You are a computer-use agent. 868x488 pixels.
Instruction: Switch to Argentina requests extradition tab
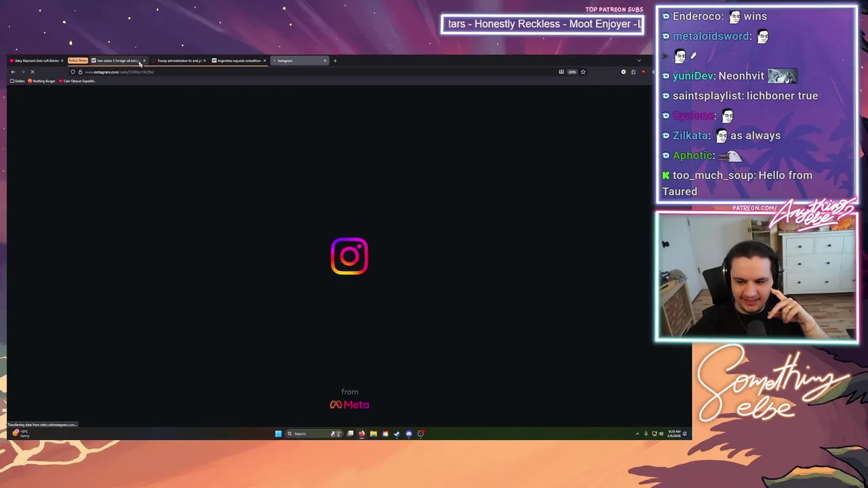(238, 60)
